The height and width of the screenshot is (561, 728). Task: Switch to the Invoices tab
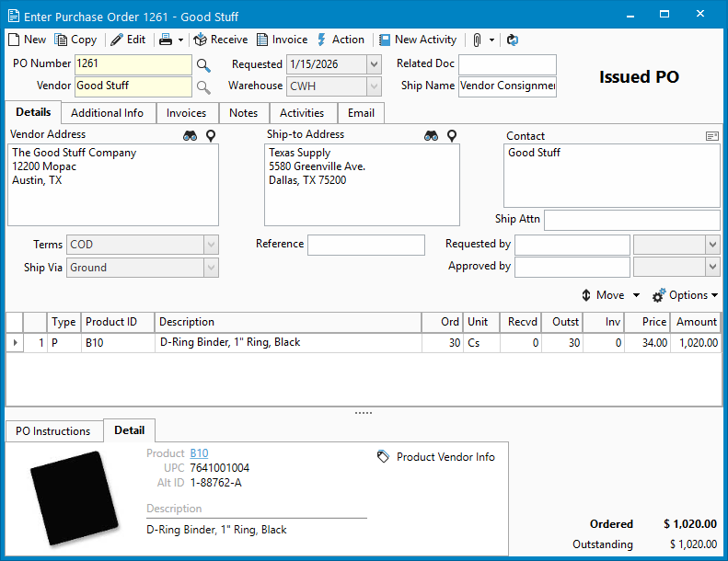pyautogui.click(x=186, y=113)
